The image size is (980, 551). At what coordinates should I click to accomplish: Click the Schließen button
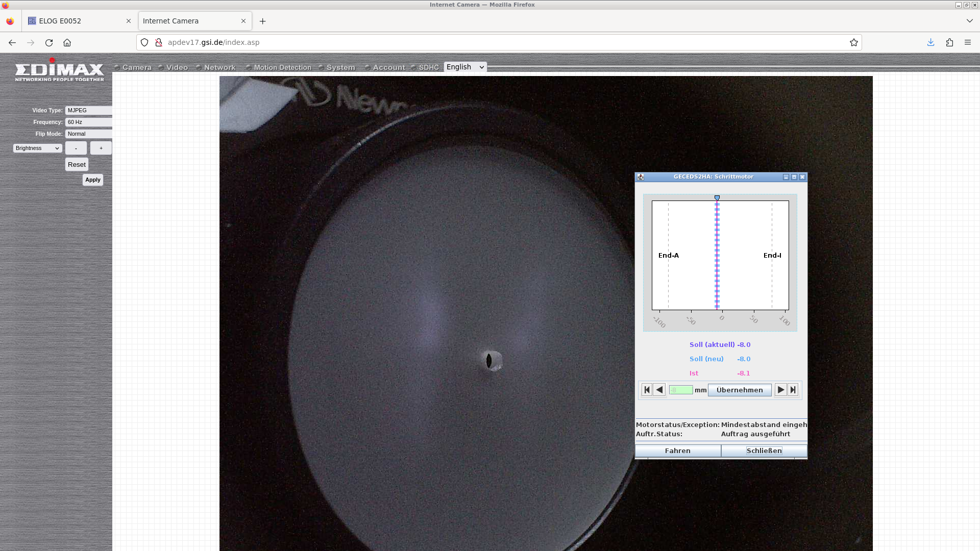click(x=764, y=450)
